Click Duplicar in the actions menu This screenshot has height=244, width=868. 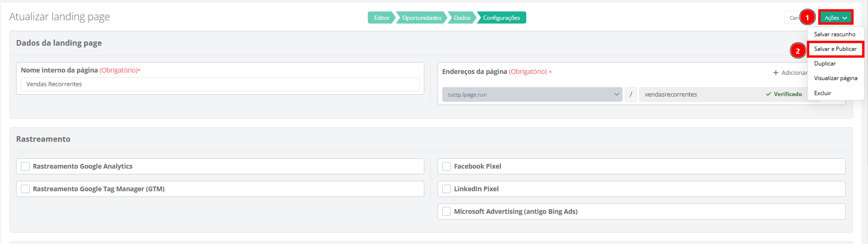pos(825,64)
